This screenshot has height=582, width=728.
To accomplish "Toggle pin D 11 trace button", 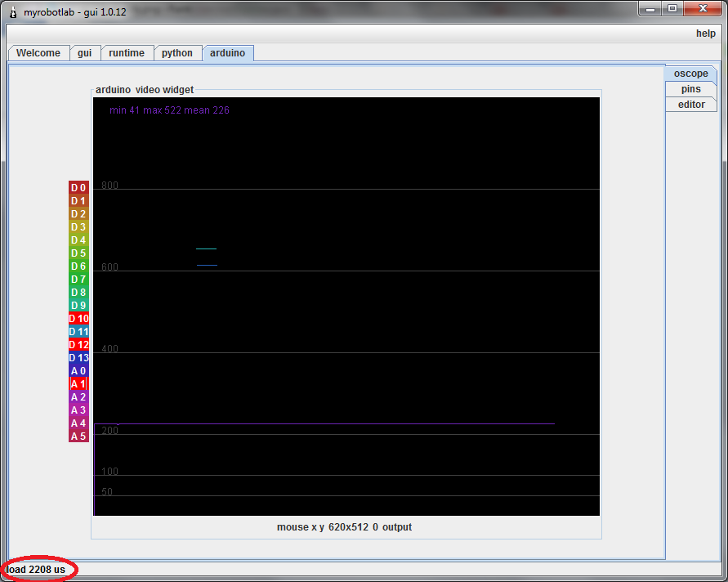I will pyautogui.click(x=78, y=332).
